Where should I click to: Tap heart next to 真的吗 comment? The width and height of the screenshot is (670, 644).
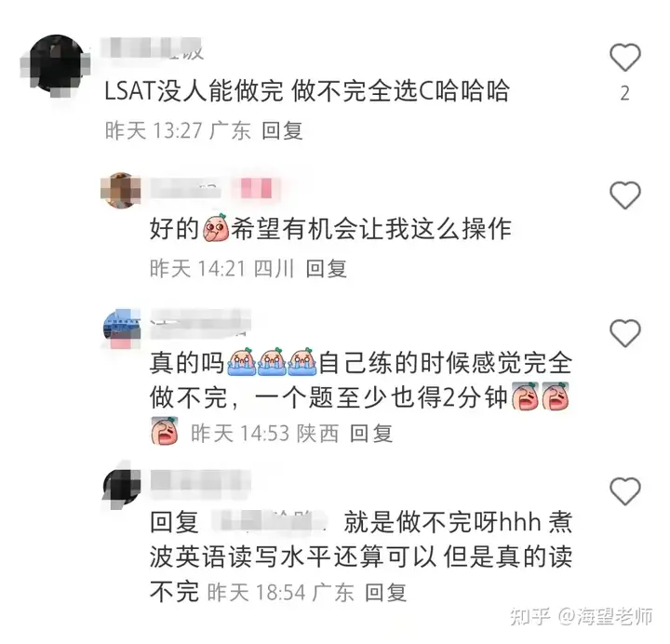pos(624,333)
